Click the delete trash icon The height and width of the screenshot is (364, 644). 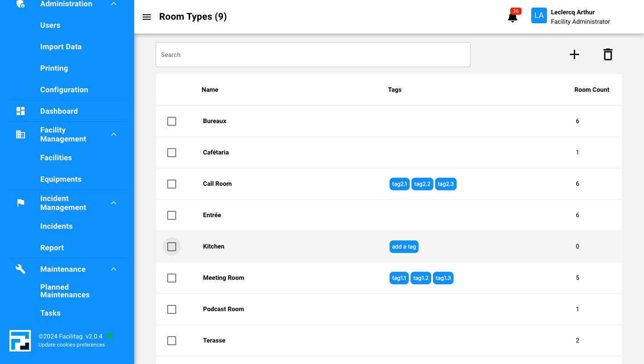(x=608, y=54)
